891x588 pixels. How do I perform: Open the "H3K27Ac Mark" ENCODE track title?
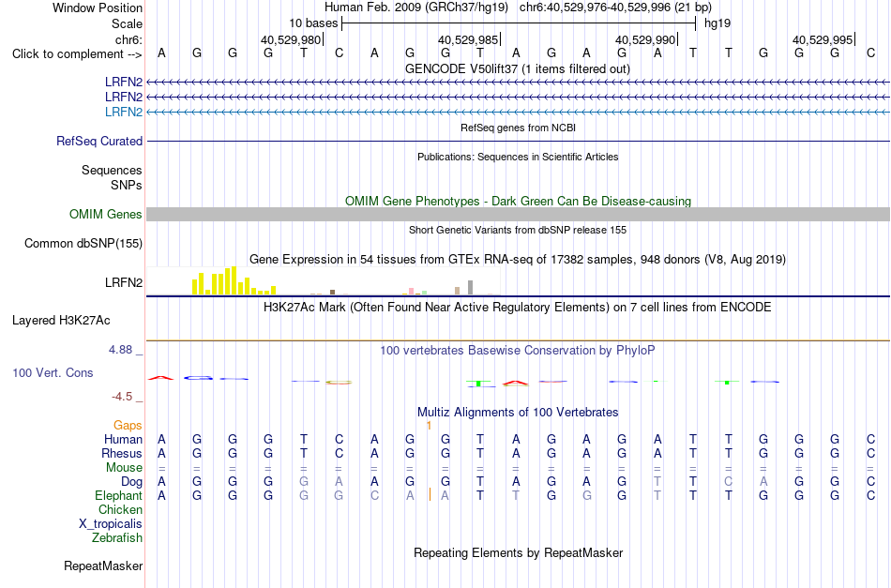pyautogui.click(x=518, y=308)
